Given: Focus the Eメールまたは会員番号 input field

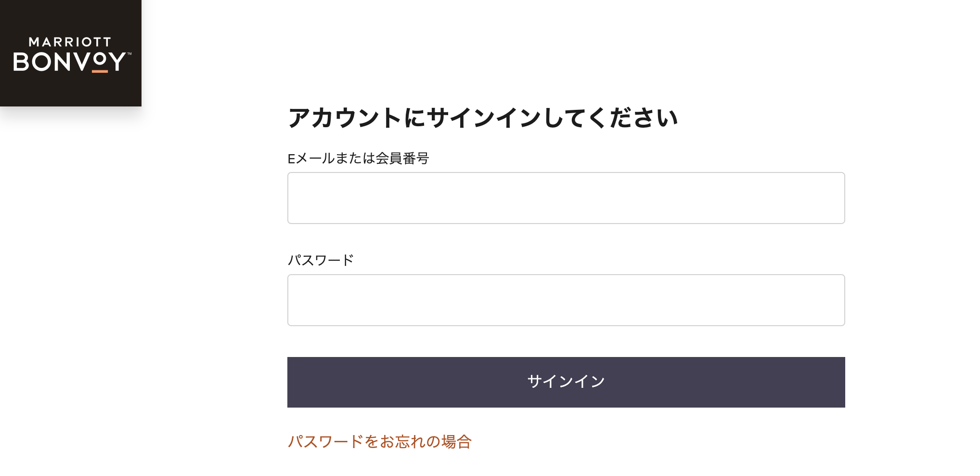Looking at the screenshot, I should [x=566, y=198].
